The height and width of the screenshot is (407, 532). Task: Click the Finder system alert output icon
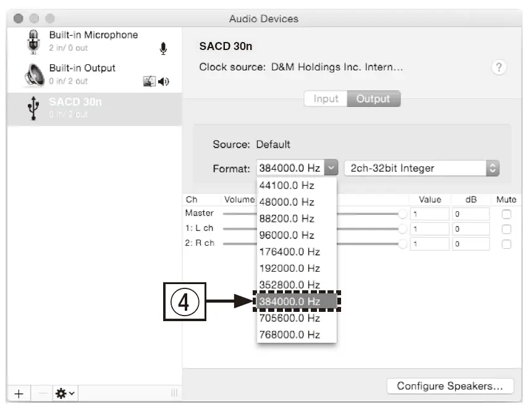[150, 82]
